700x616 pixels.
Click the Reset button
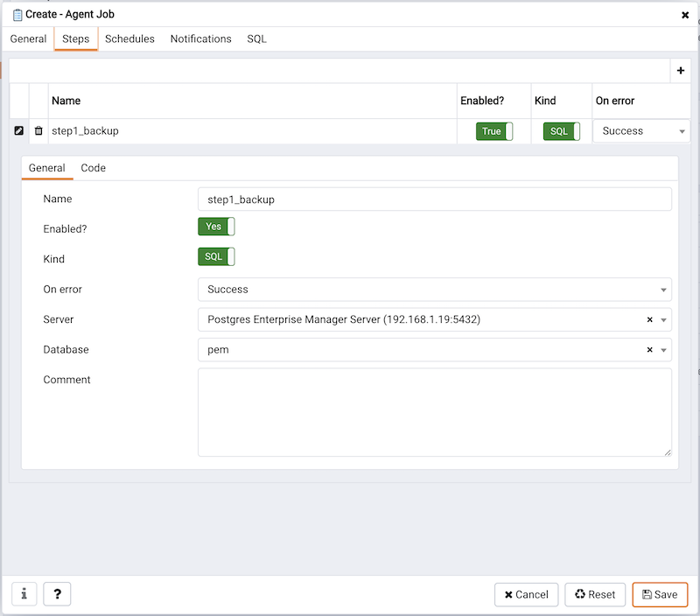coord(595,595)
